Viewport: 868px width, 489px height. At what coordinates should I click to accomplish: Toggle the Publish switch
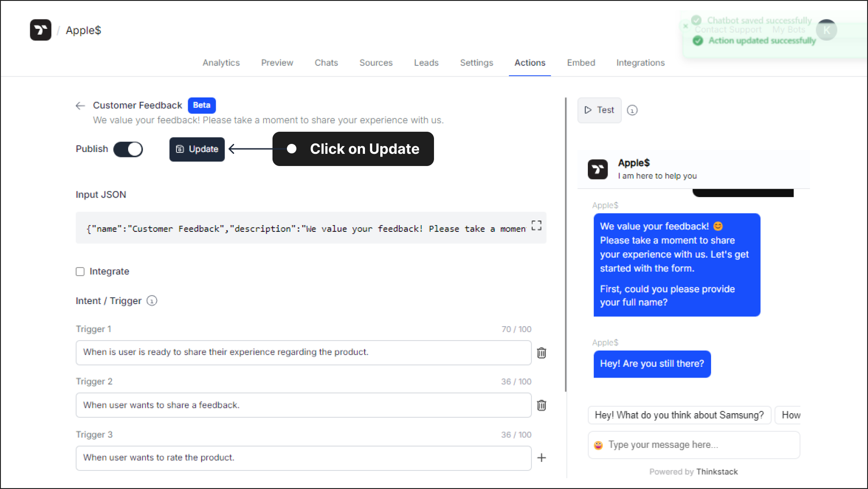(x=128, y=149)
